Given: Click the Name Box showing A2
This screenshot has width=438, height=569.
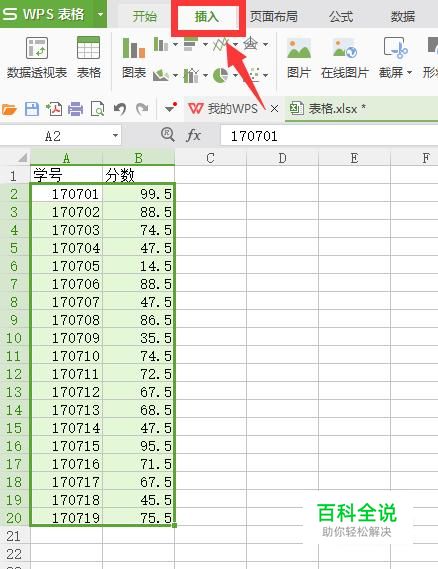Looking at the screenshot, I should (60, 136).
